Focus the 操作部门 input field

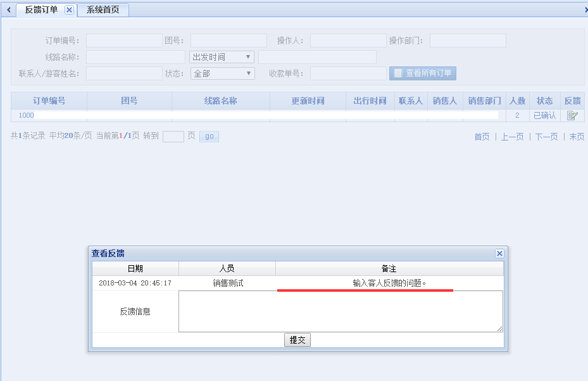(x=468, y=41)
